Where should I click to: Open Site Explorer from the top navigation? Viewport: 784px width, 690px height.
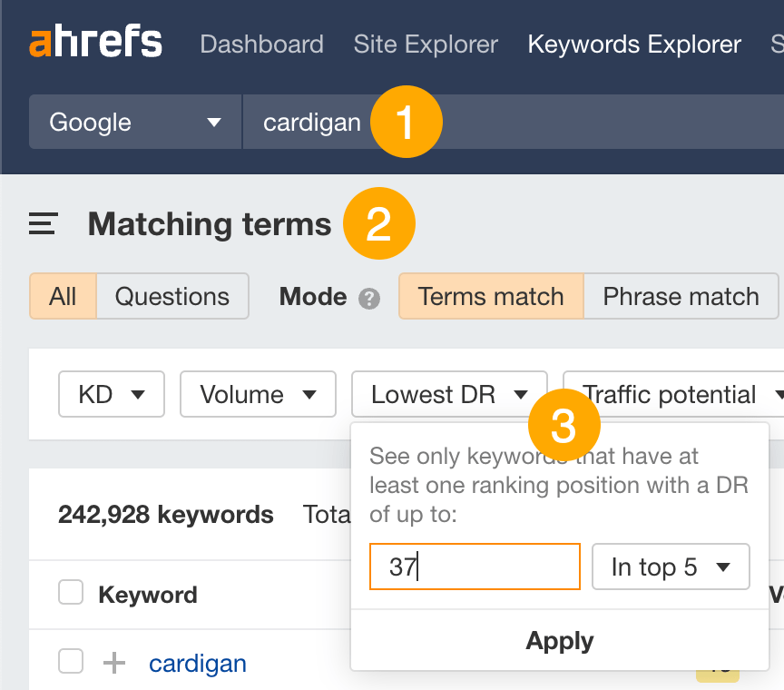click(x=426, y=44)
